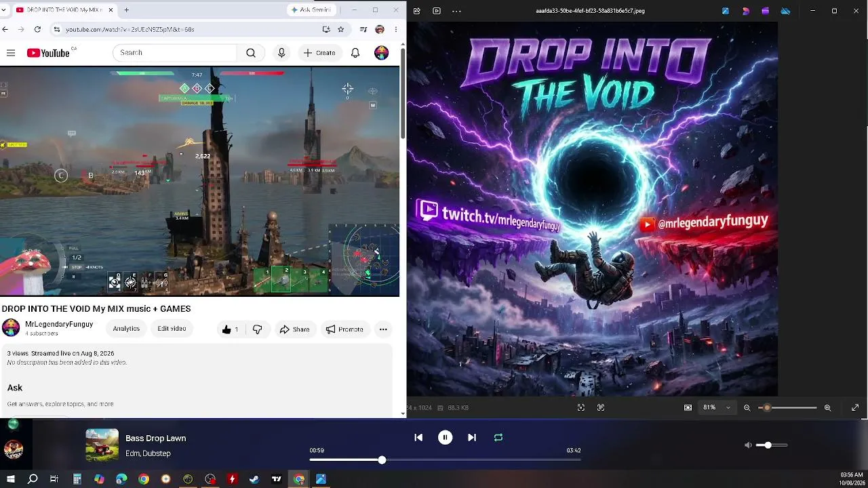
Task: Enter full screen in Photos viewer
Action: [x=855, y=407]
